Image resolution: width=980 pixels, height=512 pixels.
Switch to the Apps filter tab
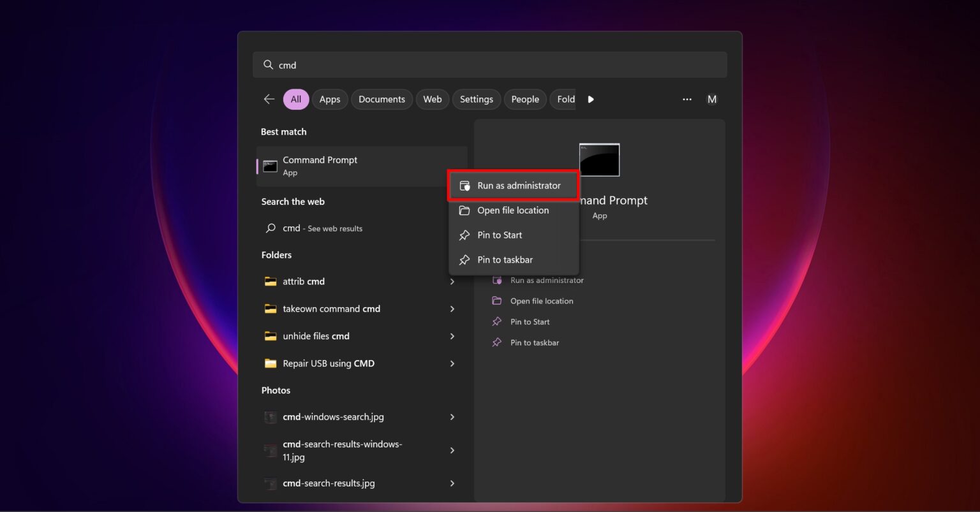[330, 99]
